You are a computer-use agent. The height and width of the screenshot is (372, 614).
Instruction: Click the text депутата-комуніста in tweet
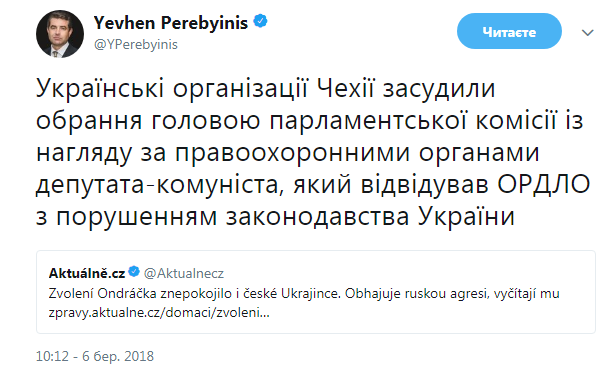pyautogui.click(x=157, y=185)
